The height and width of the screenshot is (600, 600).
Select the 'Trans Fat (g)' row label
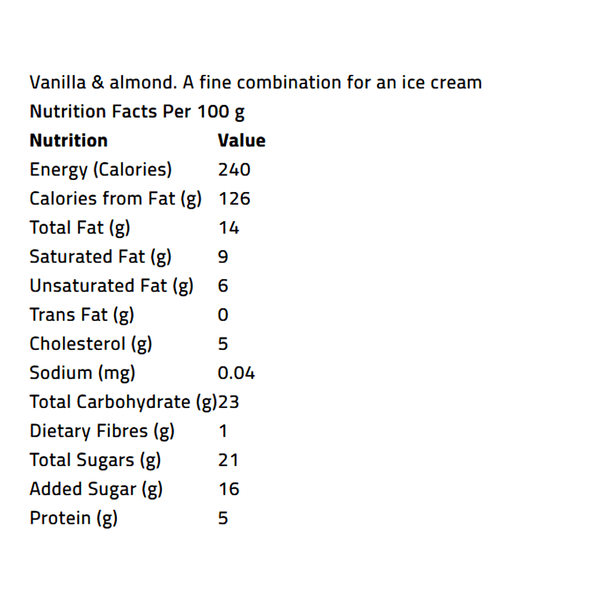coord(81,314)
